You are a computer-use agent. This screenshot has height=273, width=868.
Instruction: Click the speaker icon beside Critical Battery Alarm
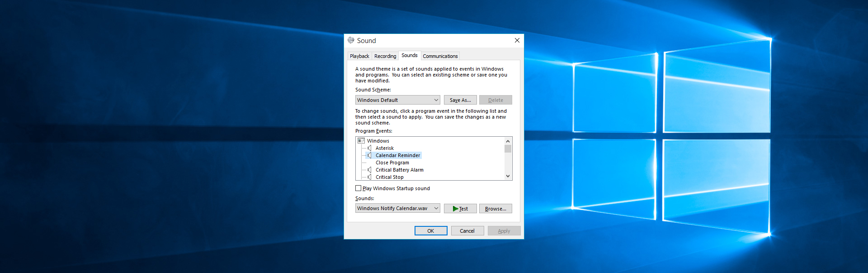pos(369,170)
